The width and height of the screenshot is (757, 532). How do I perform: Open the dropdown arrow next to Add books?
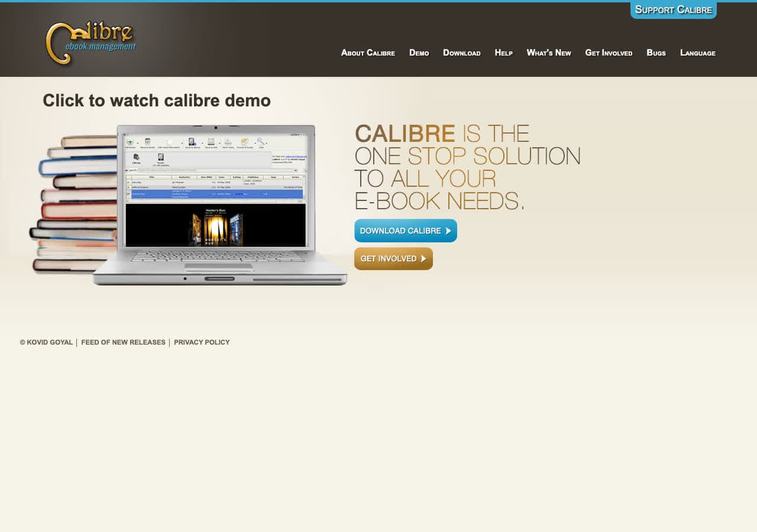(138, 142)
